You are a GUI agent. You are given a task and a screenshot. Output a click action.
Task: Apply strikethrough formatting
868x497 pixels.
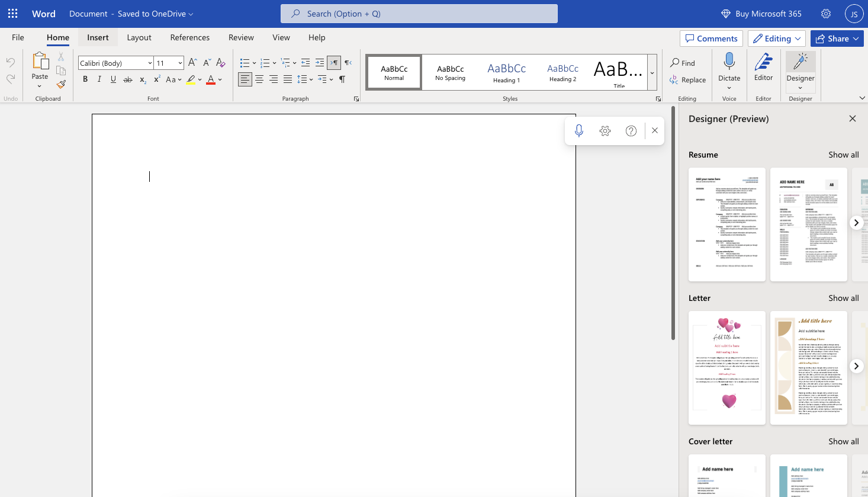(x=128, y=79)
